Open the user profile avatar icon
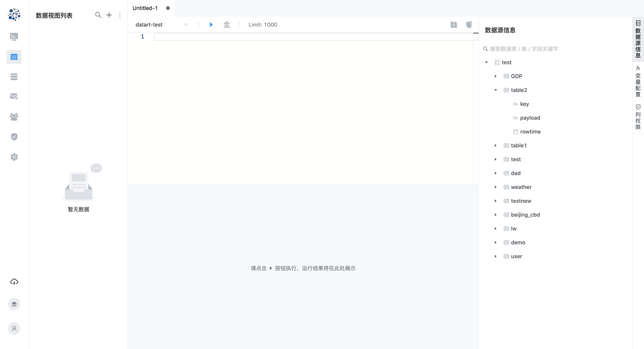 pos(14,328)
